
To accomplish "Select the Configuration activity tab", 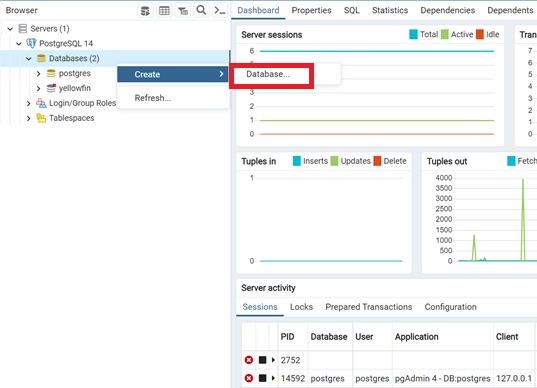I will (450, 307).
